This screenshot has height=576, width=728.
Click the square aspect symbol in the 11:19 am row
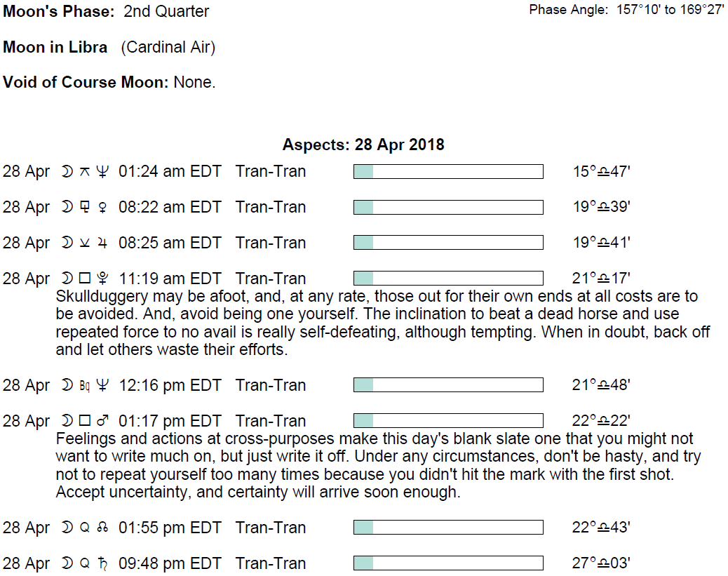coord(85,279)
